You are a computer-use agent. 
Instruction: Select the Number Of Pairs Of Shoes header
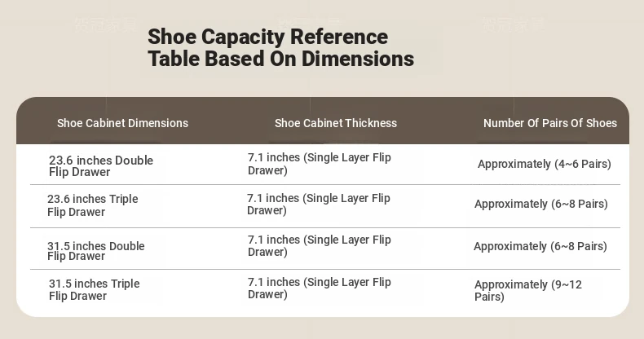pos(550,123)
